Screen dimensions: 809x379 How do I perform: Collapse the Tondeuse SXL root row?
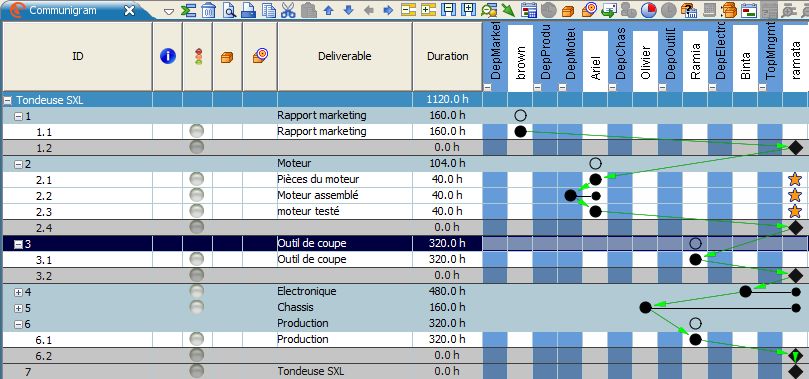[8, 101]
